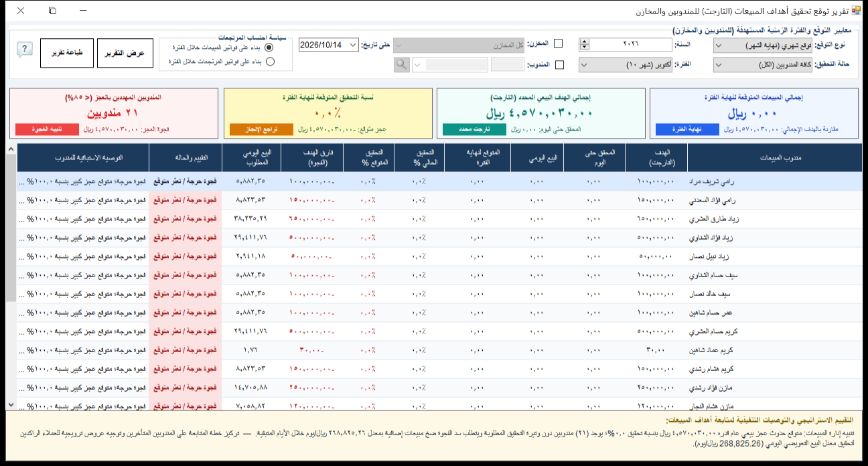Screen dimensions: 868x466
Task: Click the عرض التقرير button
Action: coord(125,53)
